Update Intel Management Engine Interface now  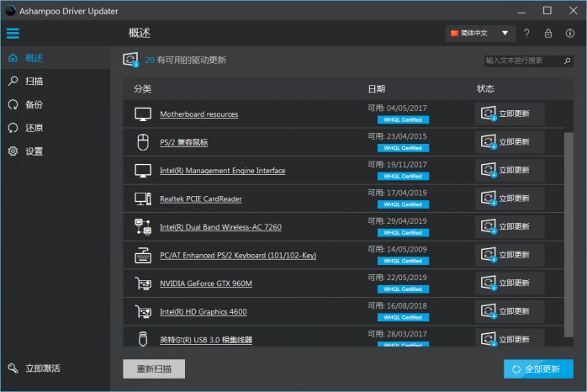(510, 171)
